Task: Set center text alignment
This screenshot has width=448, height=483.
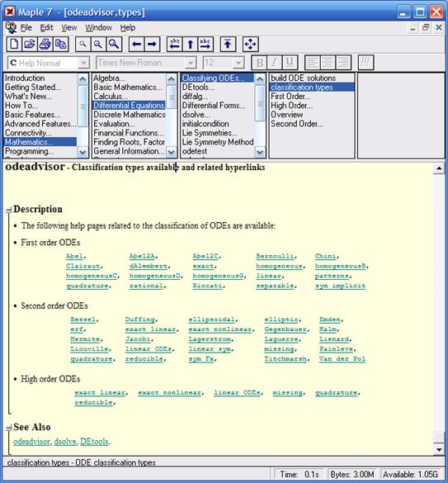Action: click(328, 63)
